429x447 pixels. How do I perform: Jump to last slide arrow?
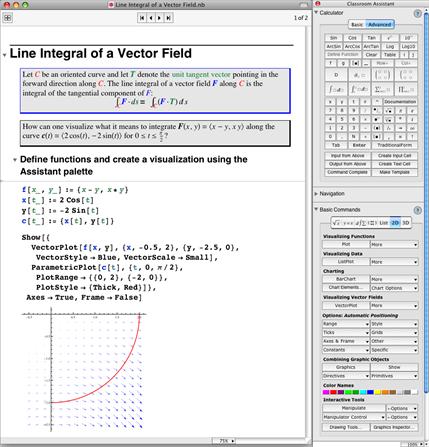click(x=169, y=18)
